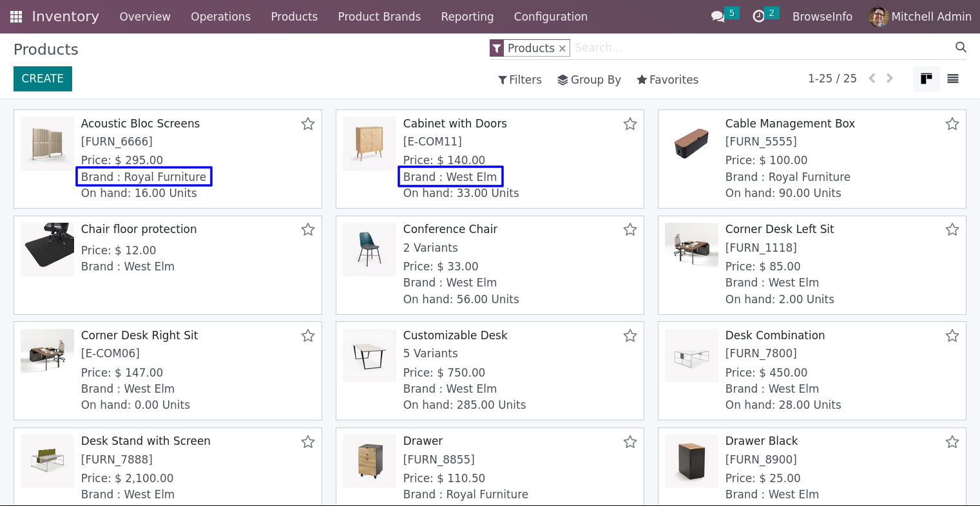
Task: Click 'Brand : Royal Furniture' on Drawer card
Action: (466, 494)
